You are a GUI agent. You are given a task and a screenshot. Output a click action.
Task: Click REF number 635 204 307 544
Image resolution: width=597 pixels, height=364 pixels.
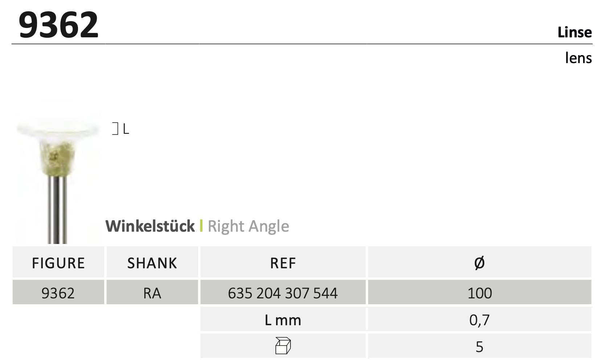coord(283,293)
